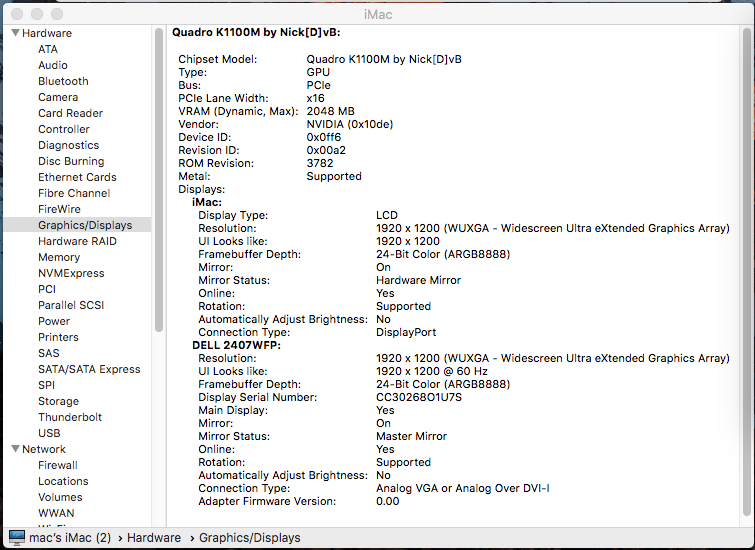This screenshot has width=755, height=550.
Task: Select the Network category label
Action: 44,449
